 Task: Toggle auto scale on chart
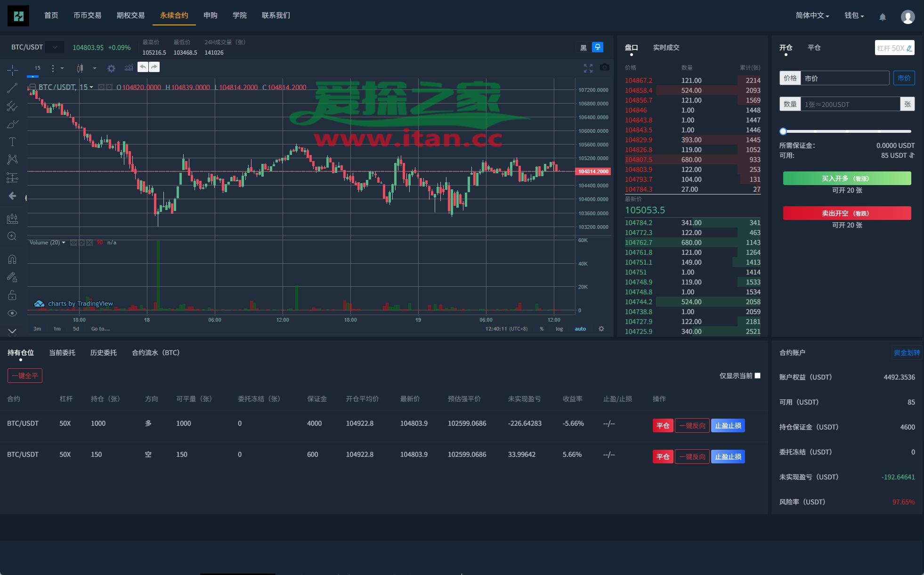pos(580,329)
